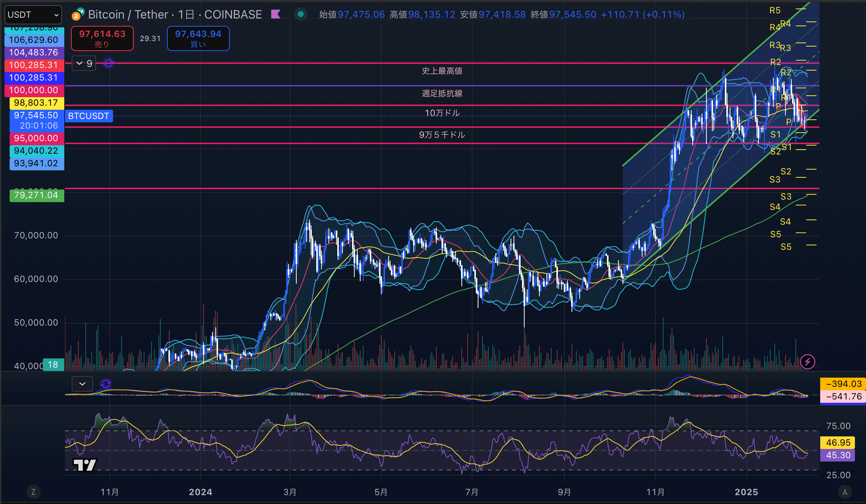Image resolution: width=866 pixels, height=504 pixels.
Task: Click the RSI scale value 75.00
Action: [838, 426]
